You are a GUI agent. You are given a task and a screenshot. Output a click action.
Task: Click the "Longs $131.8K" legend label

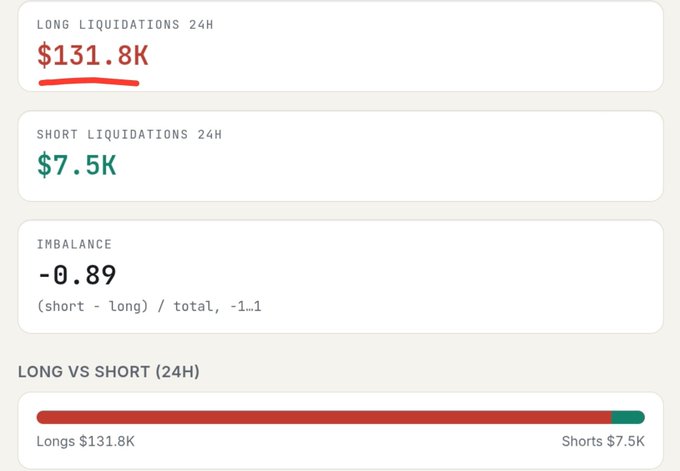tap(85, 441)
